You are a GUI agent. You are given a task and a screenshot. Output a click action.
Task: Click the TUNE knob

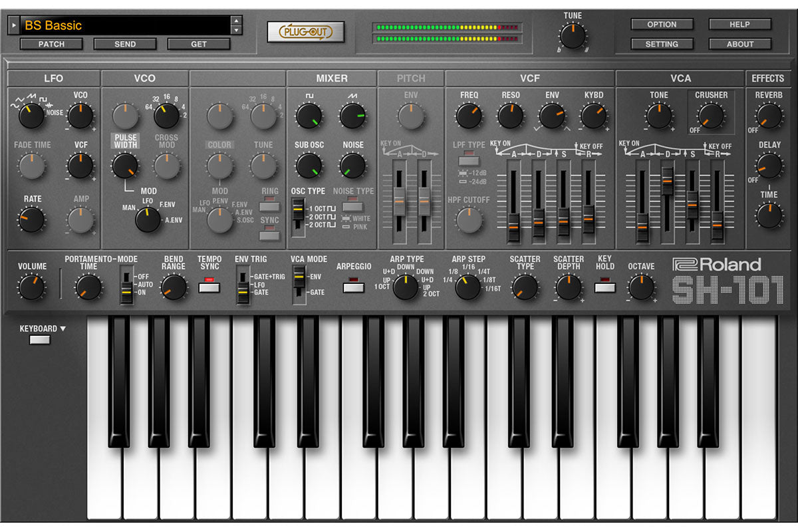click(x=573, y=35)
